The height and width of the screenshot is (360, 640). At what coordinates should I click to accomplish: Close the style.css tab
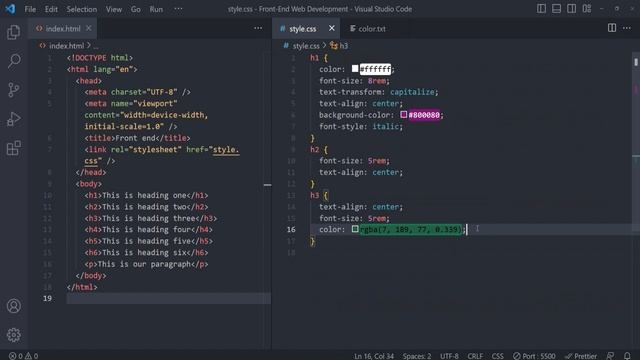point(331,28)
